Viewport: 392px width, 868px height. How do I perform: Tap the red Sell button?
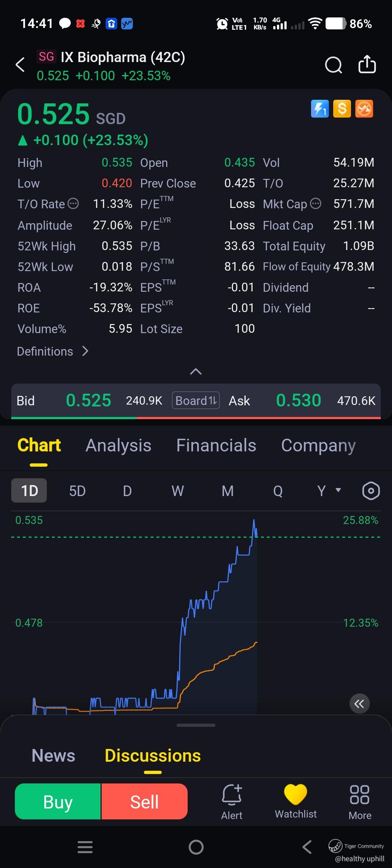pos(144,801)
